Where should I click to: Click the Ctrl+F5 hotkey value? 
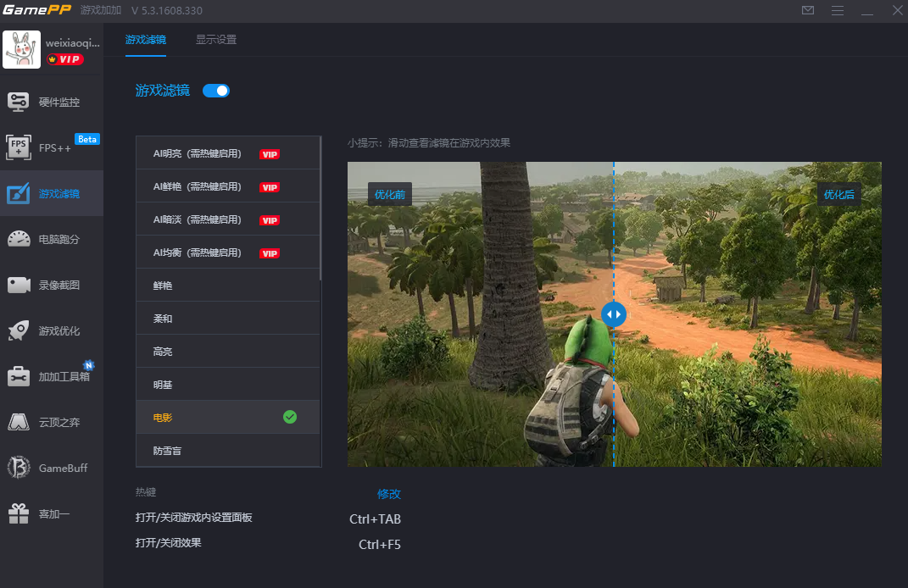379,545
